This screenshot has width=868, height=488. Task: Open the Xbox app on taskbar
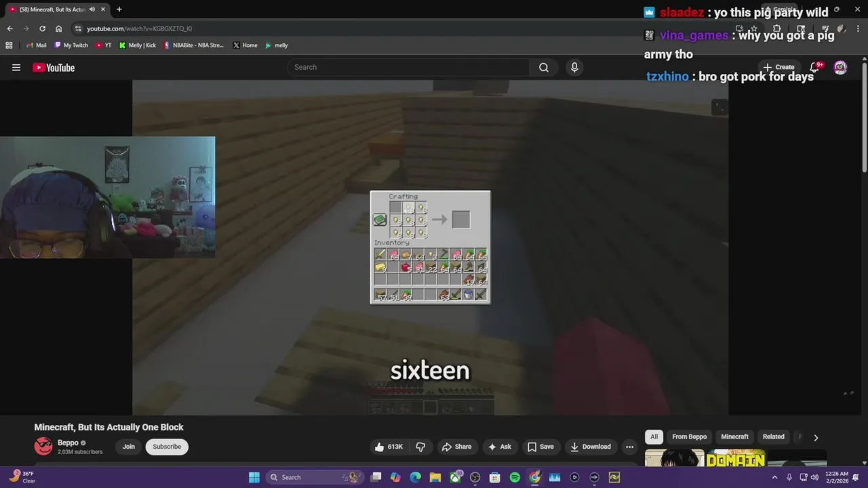point(455,477)
